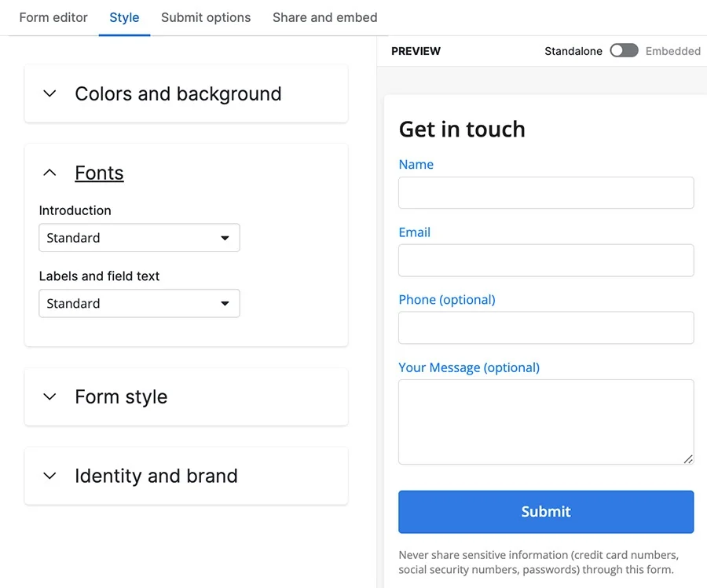Viewport: 707px width, 588px height.
Task: Click the Email input field
Action: 546,261
